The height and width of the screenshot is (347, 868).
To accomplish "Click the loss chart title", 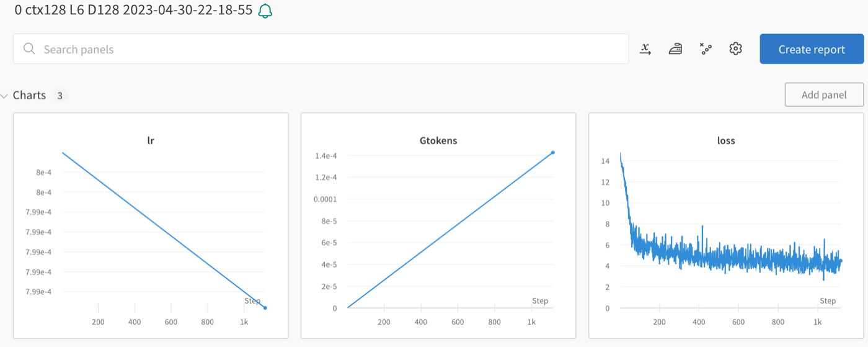I will [726, 140].
